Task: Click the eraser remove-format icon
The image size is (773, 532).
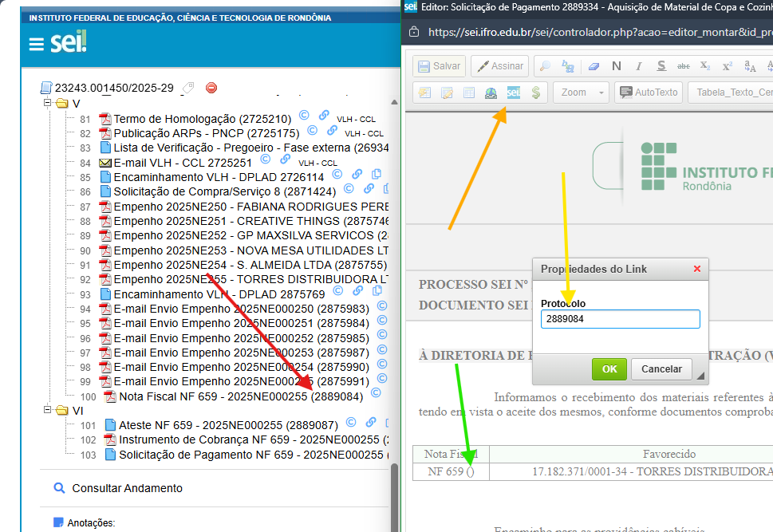Action: coord(592,66)
